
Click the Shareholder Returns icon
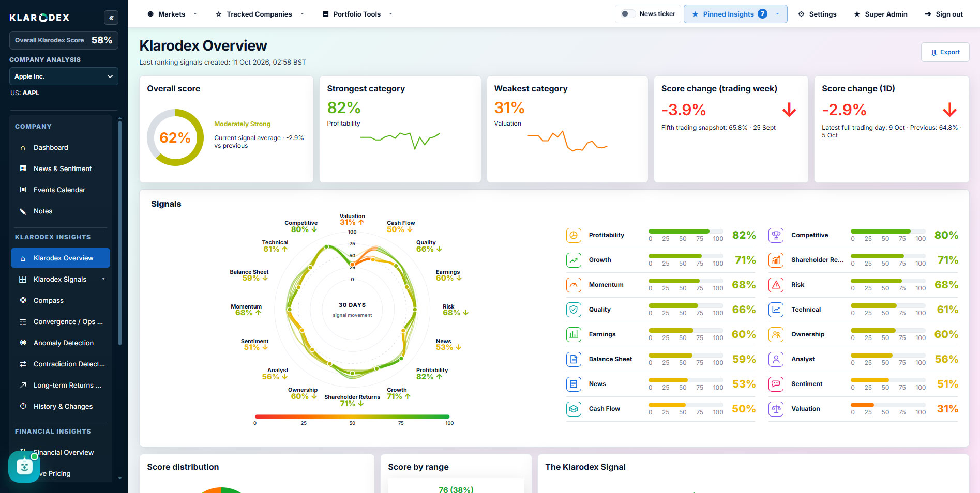pyautogui.click(x=776, y=260)
